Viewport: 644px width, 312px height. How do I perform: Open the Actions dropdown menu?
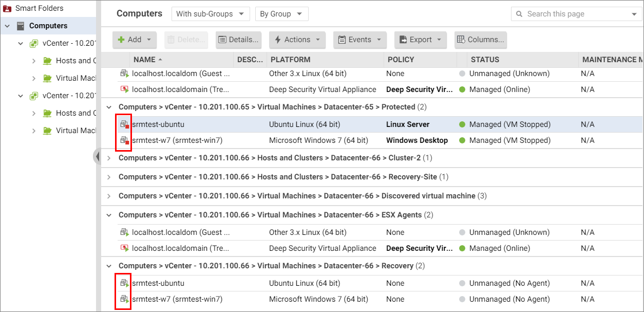click(x=297, y=40)
